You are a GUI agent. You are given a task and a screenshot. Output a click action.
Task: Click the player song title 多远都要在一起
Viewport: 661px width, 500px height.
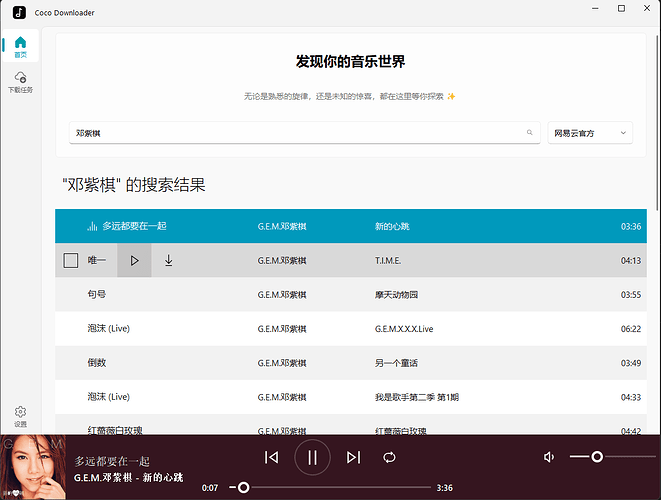coord(112,461)
